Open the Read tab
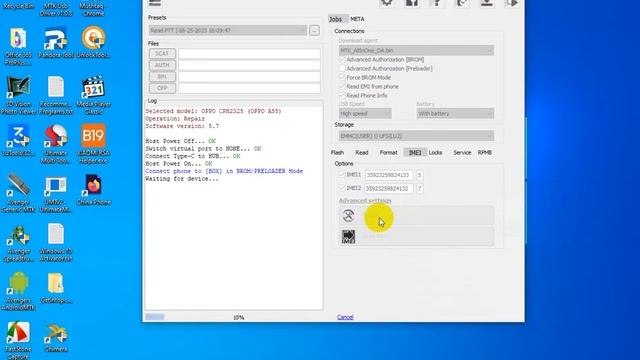 pyautogui.click(x=362, y=153)
